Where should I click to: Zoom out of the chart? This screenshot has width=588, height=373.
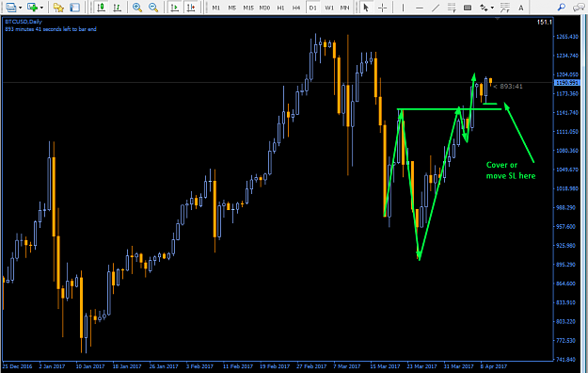(153, 8)
